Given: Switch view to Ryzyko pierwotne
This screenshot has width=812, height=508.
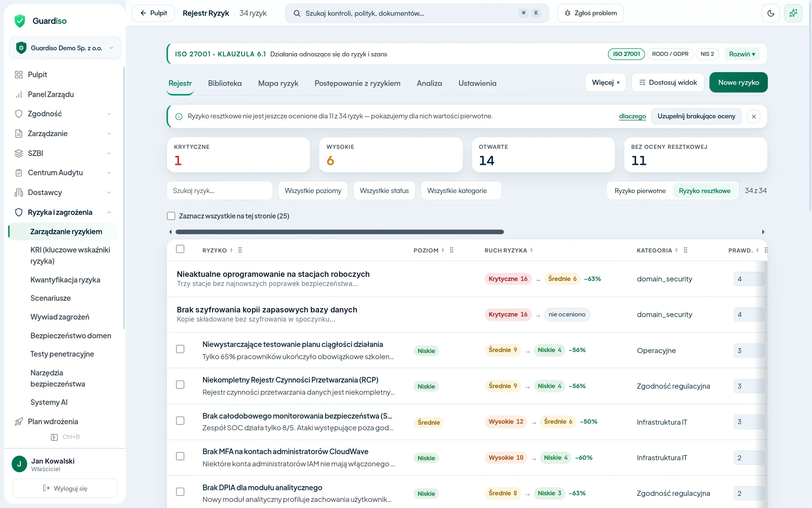Looking at the screenshot, I should 640,191.
